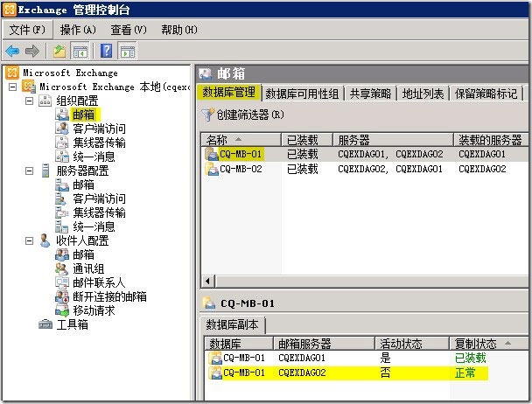Select the Microsoft Exchange root node
Screen dimensions: 532x404
70,73
